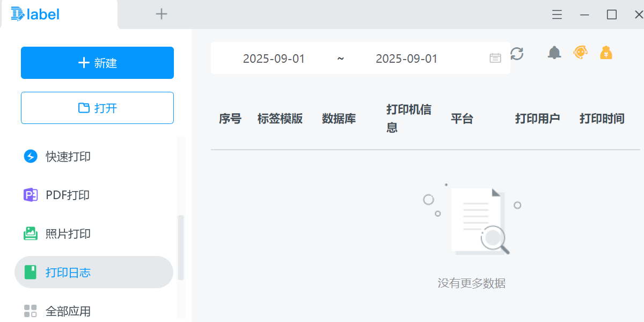This screenshot has height=322, width=644.
Task: Click the 全部应用 grid icon
Action: coord(31,311)
